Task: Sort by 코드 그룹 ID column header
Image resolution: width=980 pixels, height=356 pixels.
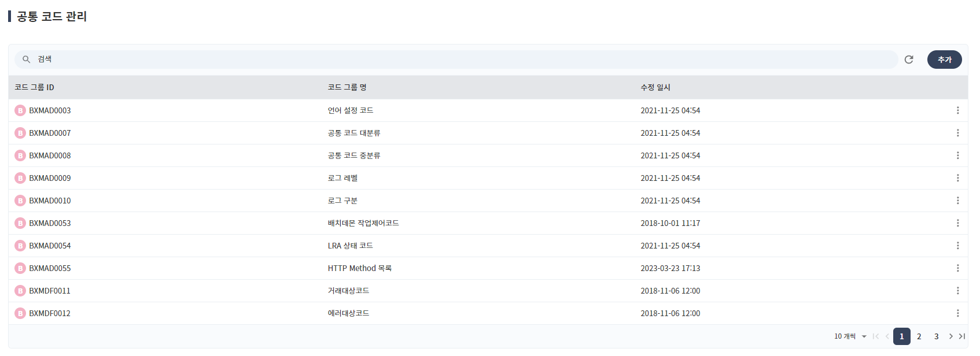Action: [35, 87]
